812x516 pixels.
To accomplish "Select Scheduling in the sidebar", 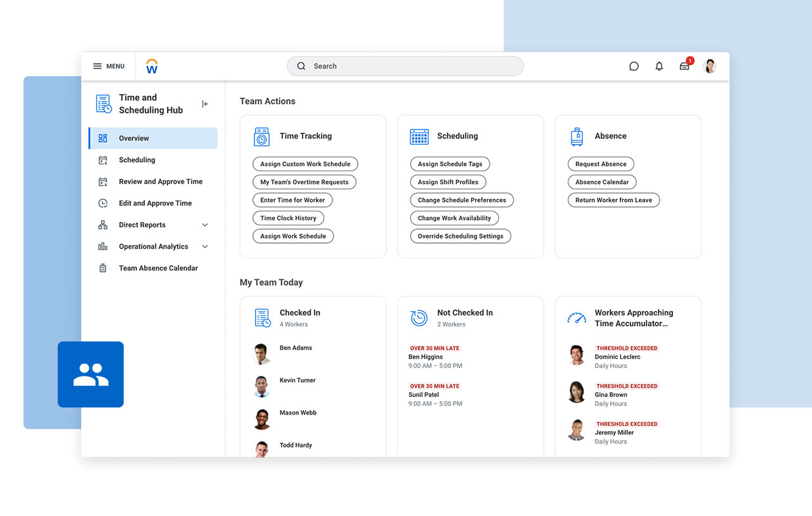I will point(137,160).
